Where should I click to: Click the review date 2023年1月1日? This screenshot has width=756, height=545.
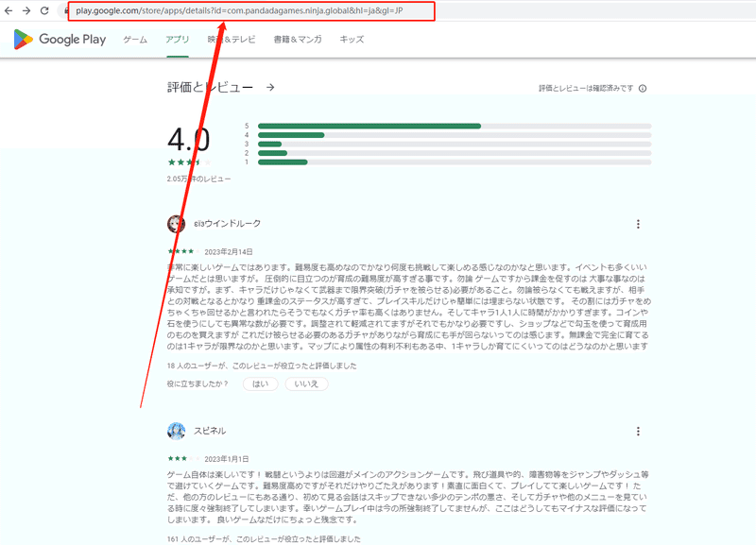tap(227, 459)
